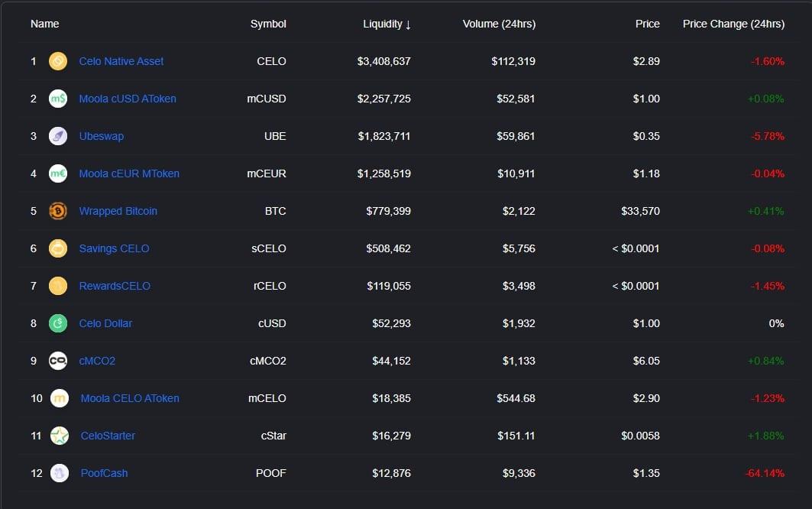
Task: Click the $2,257,725 liquidity value
Action: tap(383, 99)
